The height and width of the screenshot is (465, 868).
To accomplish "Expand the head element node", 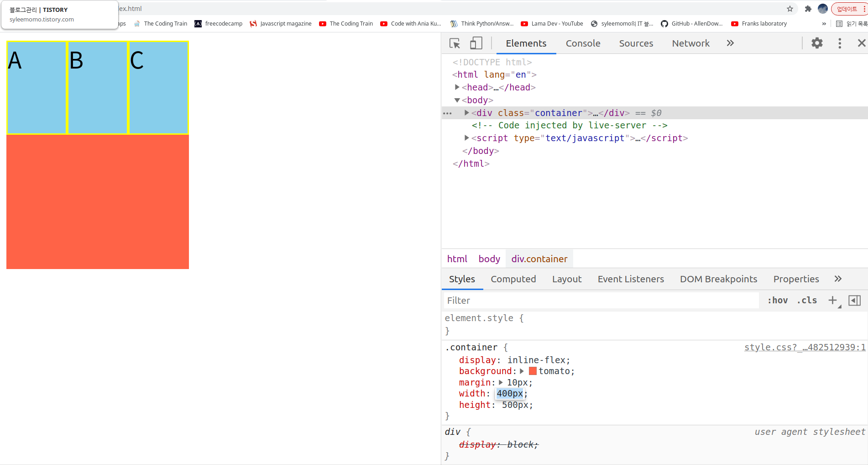I will click(457, 87).
